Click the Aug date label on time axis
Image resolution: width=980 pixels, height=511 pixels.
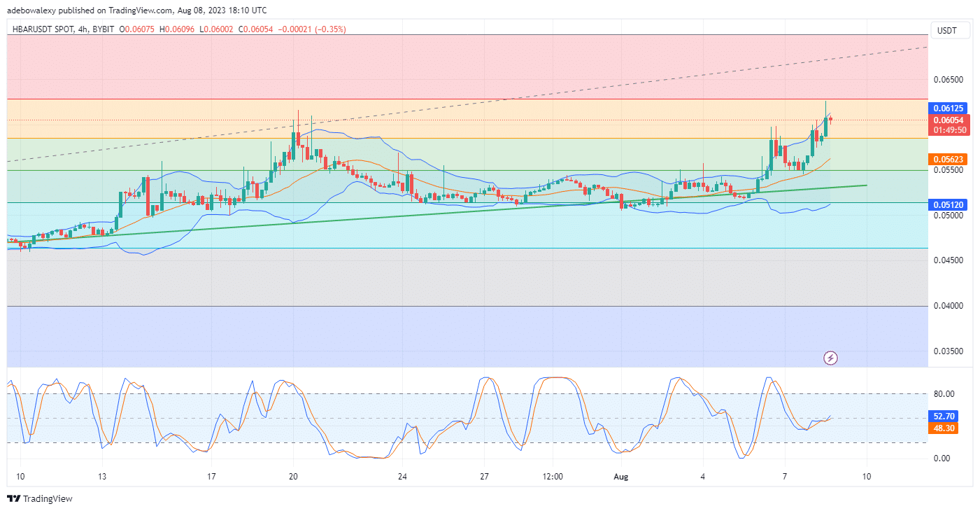coord(620,477)
